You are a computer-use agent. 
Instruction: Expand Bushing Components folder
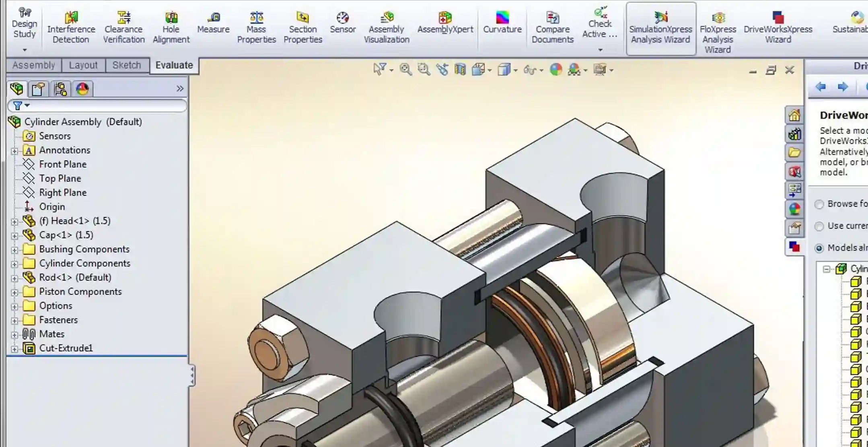pyautogui.click(x=14, y=250)
